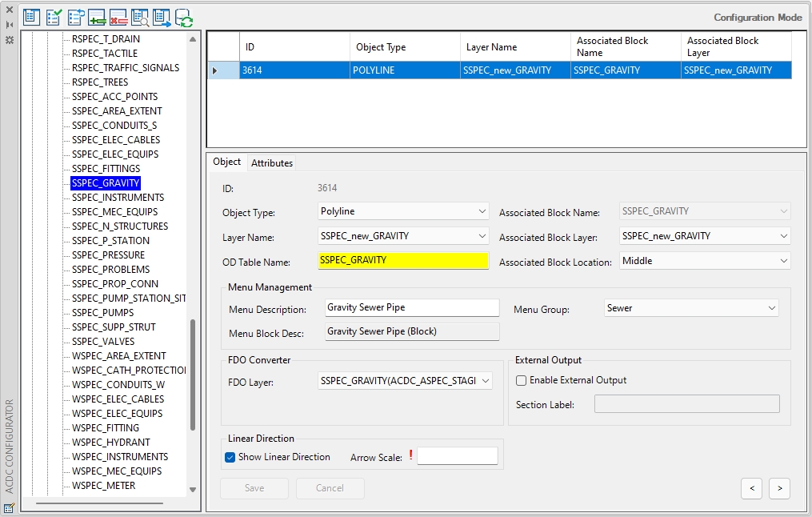Switch to the Attributes tab
Screen dimensions: 812x517
click(272, 162)
